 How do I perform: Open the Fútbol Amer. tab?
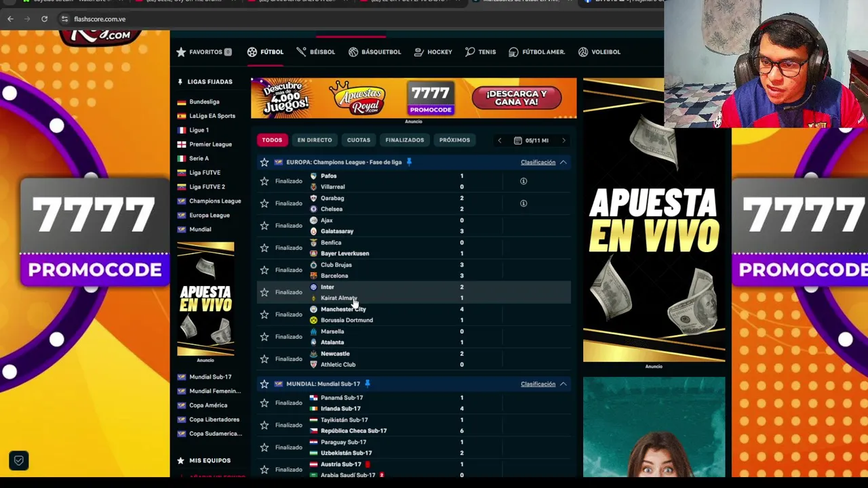(x=536, y=52)
